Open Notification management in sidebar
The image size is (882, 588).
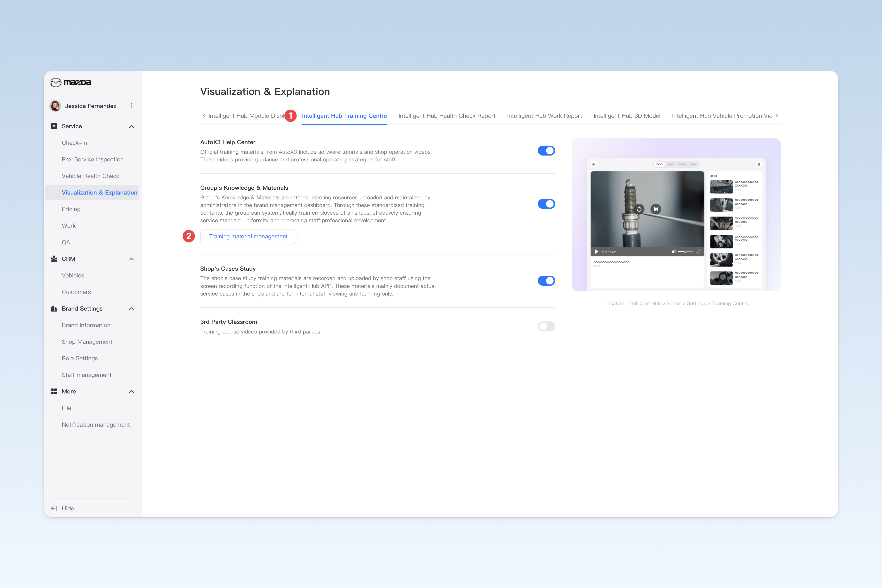tap(96, 424)
